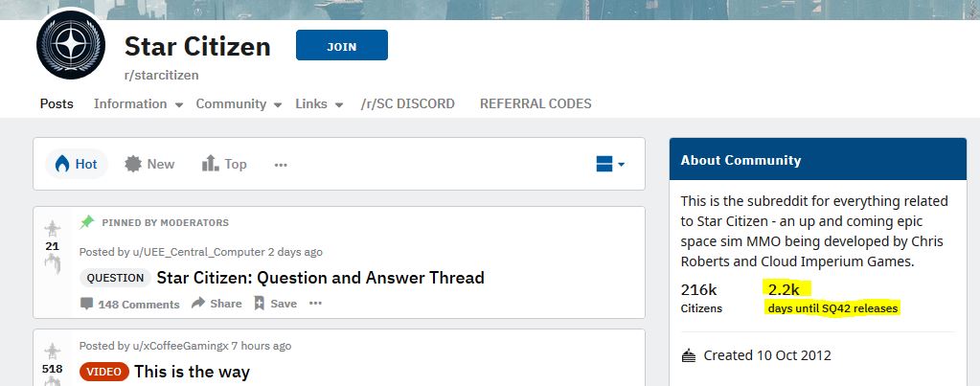Expand the Community dropdown menu
This screenshot has width=980, height=386.
click(x=239, y=103)
